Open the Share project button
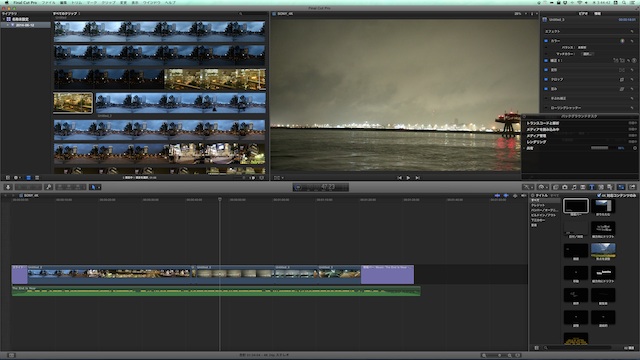Screen dimensions: 640x360 (632, 187)
